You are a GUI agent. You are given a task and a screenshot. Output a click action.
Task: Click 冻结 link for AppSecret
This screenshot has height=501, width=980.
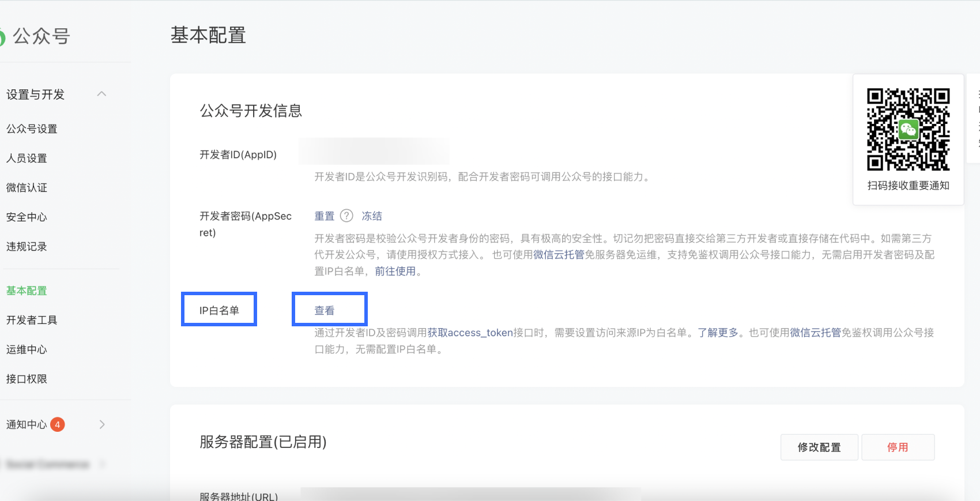tap(372, 216)
